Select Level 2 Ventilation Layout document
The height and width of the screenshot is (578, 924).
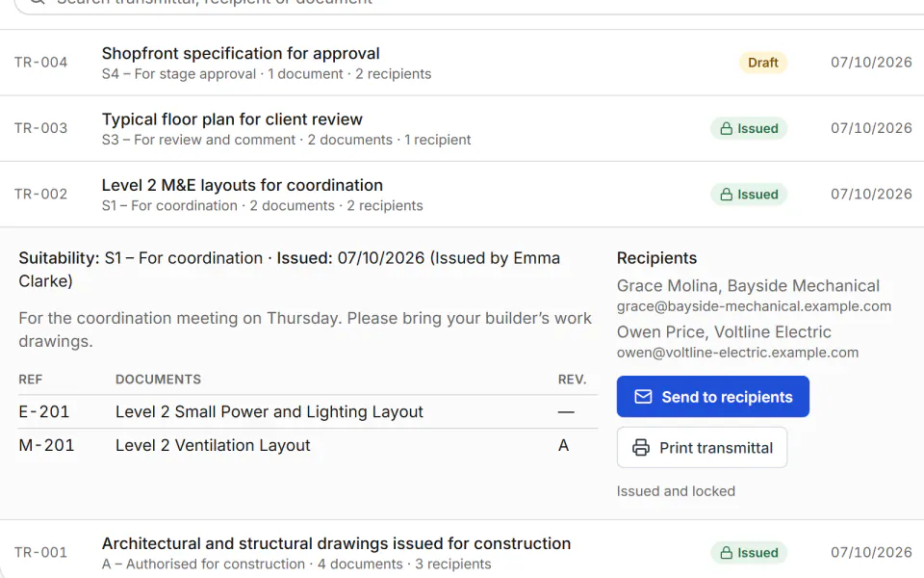(x=213, y=445)
